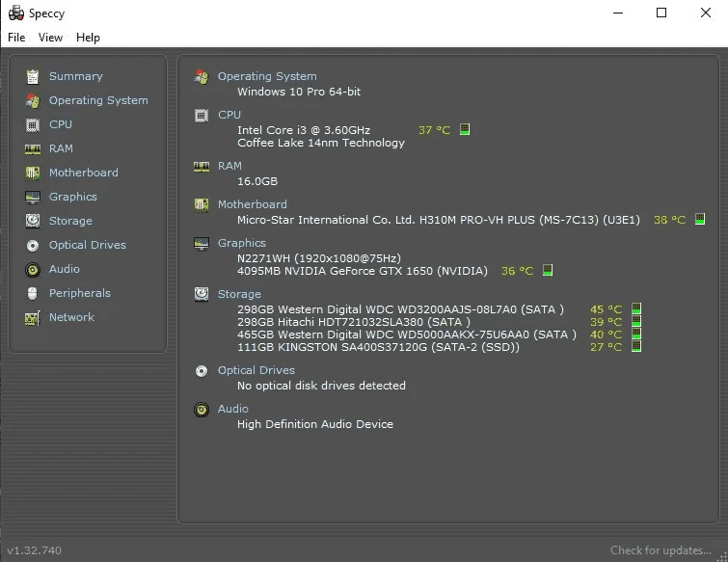Select Summary in the sidebar
728x562 pixels.
click(x=75, y=76)
